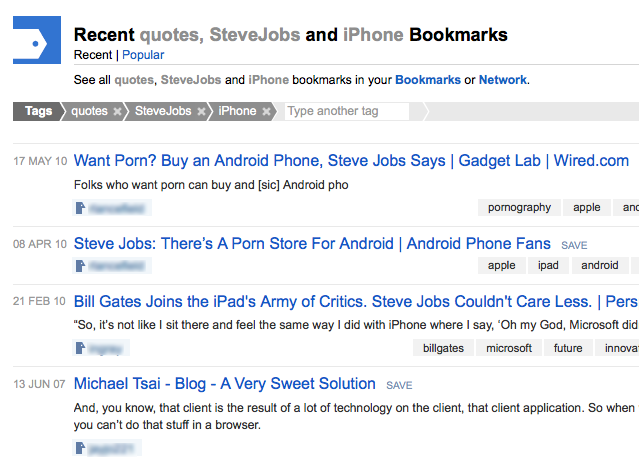Viewport: 639px width, 462px height.
Task: Click the Delicious tag logo icon
Action: pyautogui.click(x=38, y=40)
